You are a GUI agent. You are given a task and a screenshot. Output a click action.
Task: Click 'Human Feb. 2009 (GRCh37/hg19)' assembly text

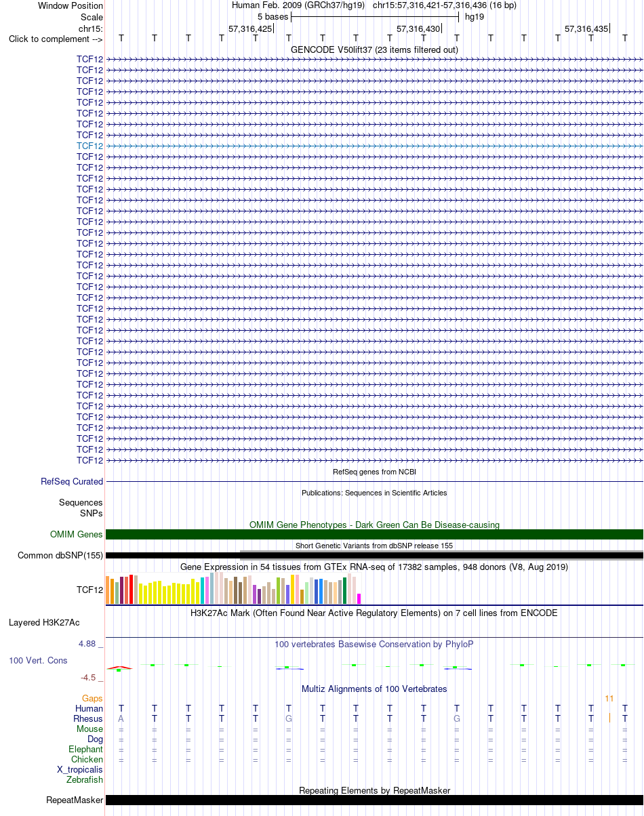pos(298,5)
